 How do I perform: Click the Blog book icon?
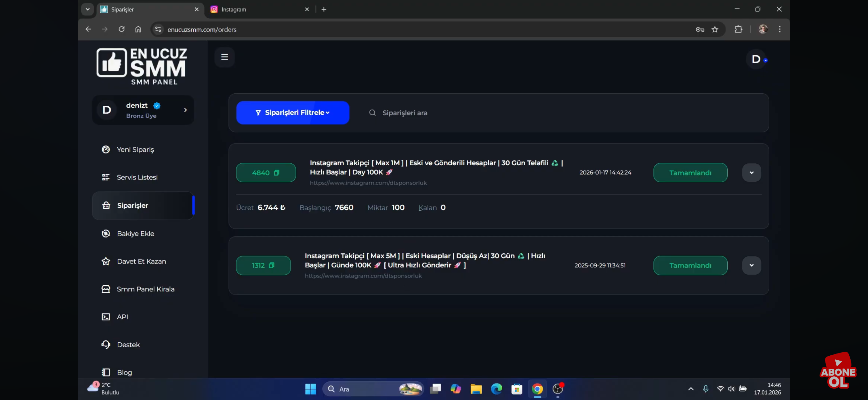point(106,372)
